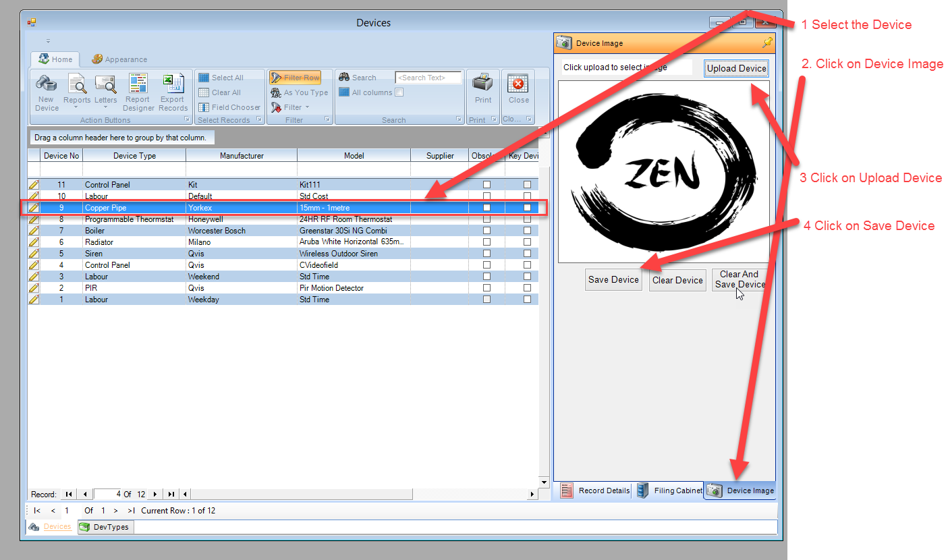Tick Obsolete checkbox for Boiler row
Screen dimensions: 948x560
[x=486, y=231]
